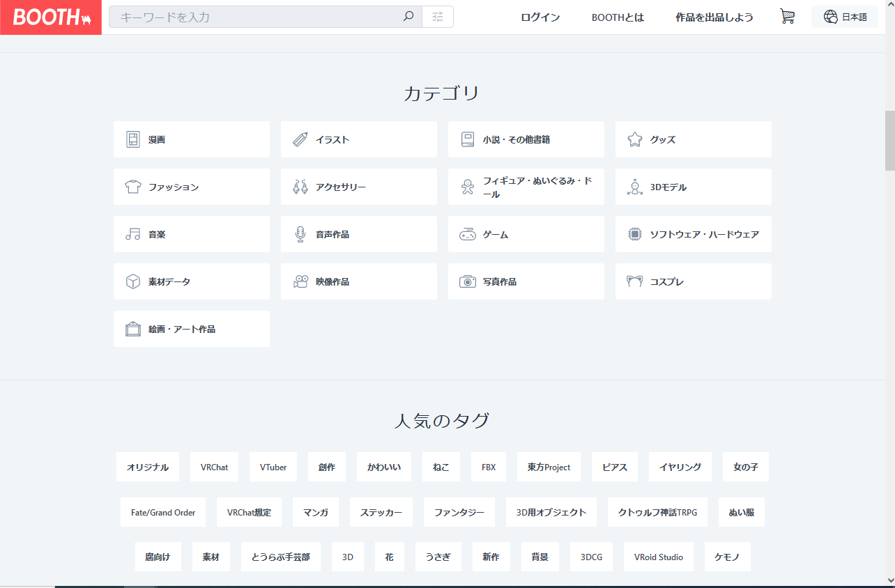Click ログイン in the header
The height and width of the screenshot is (588, 895).
click(540, 17)
